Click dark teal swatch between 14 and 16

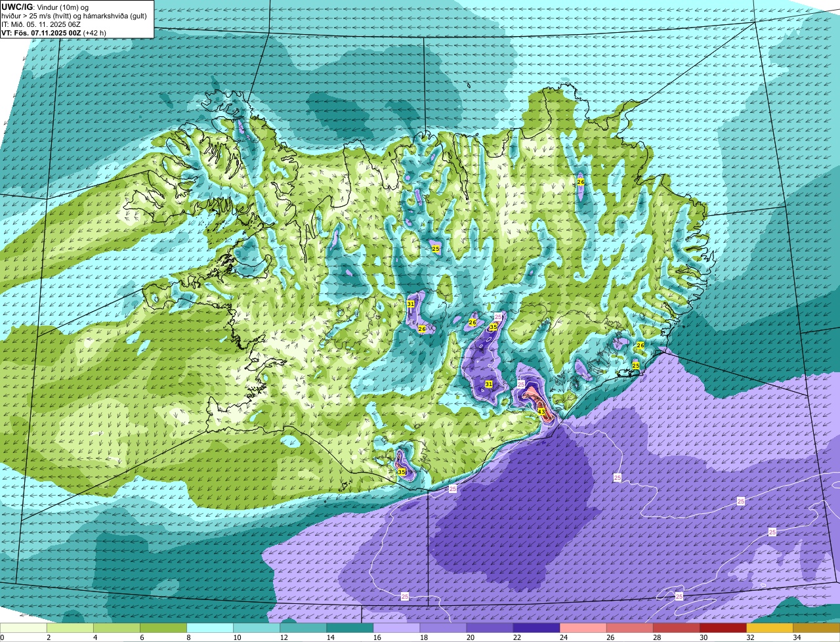pyautogui.click(x=350, y=628)
